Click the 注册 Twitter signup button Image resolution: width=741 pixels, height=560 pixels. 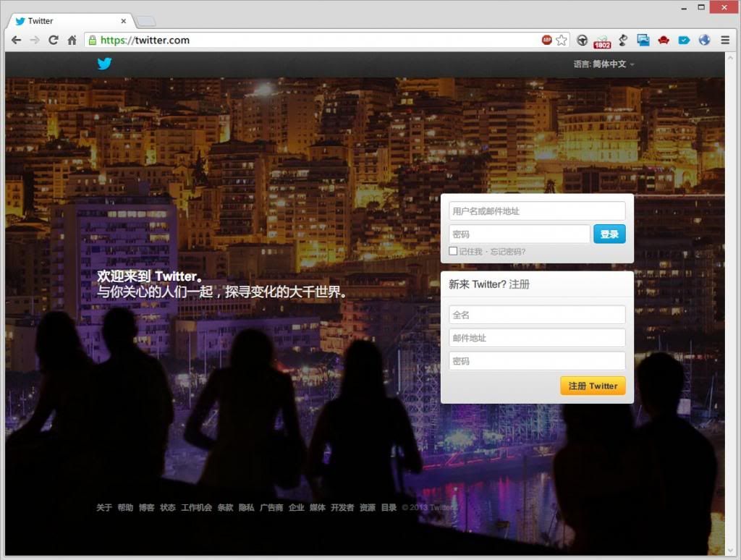[x=593, y=386]
